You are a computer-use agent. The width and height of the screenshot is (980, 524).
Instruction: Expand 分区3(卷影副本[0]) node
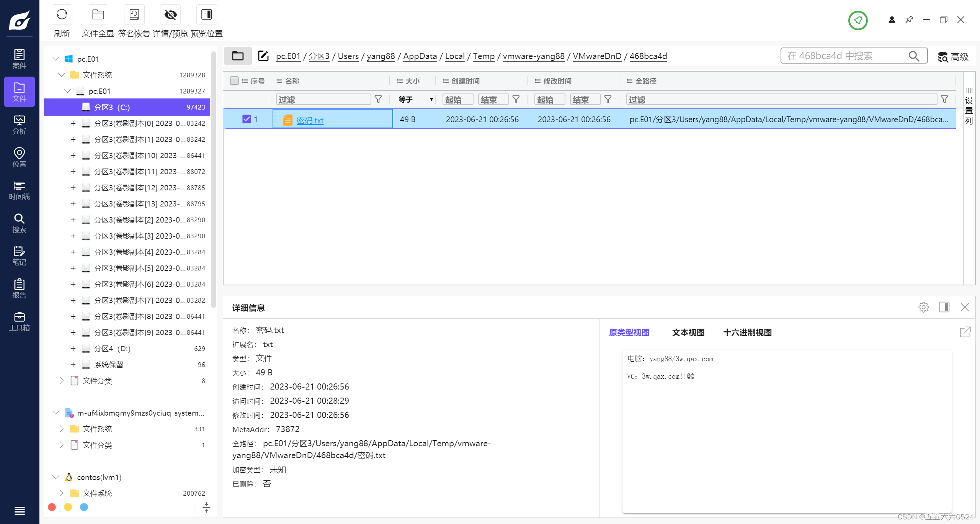click(73, 123)
